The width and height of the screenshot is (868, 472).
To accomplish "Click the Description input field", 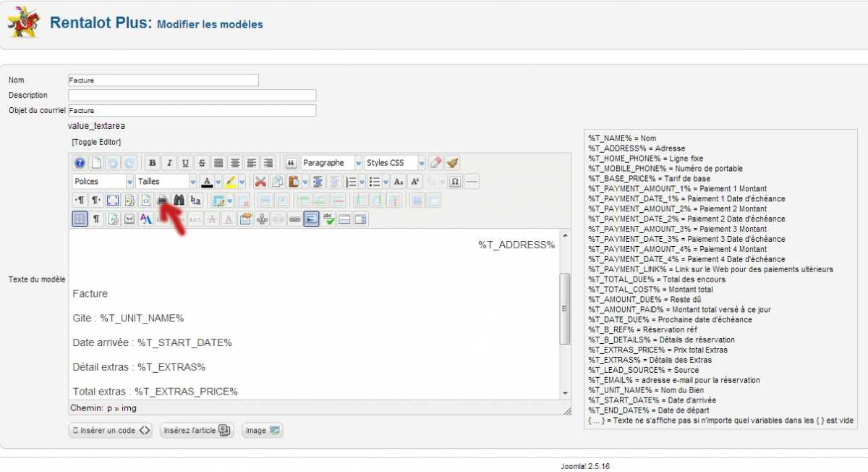I will 192,96.
